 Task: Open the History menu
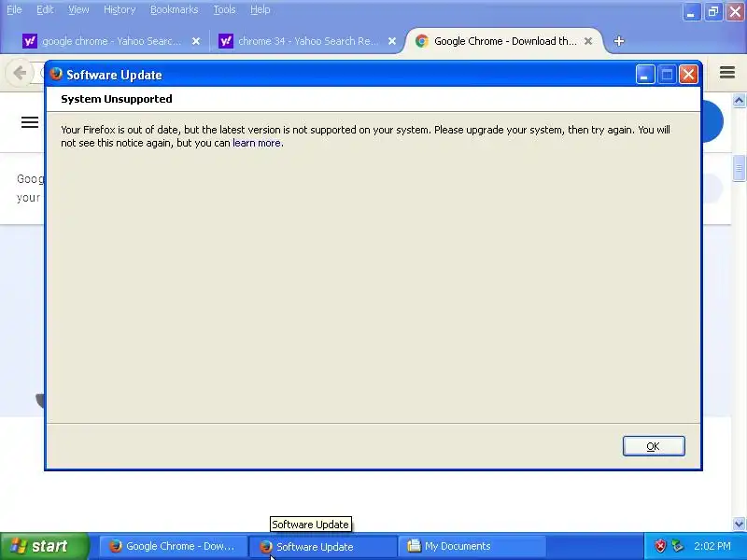point(120,9)
